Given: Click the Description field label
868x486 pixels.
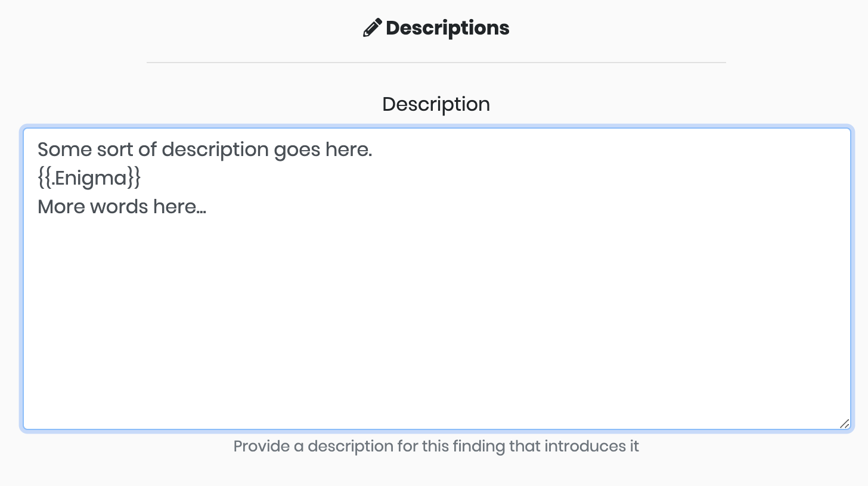Looking at the screenshot, I should (436, 104).
